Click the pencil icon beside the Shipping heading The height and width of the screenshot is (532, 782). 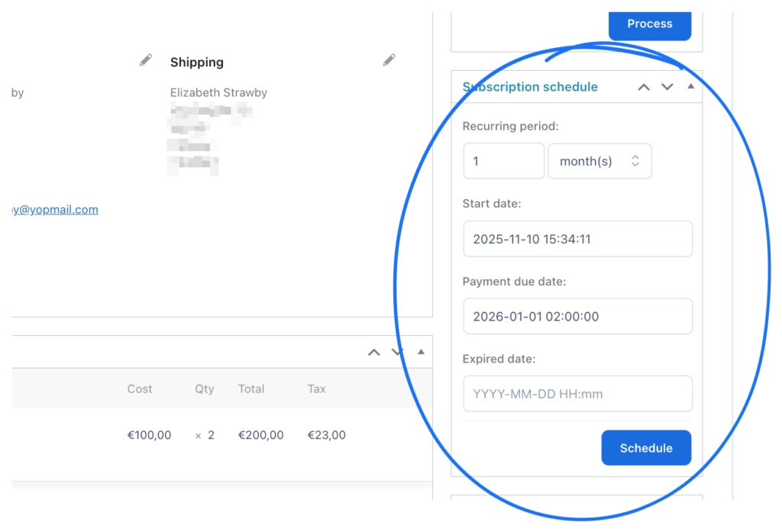point(389,60)
